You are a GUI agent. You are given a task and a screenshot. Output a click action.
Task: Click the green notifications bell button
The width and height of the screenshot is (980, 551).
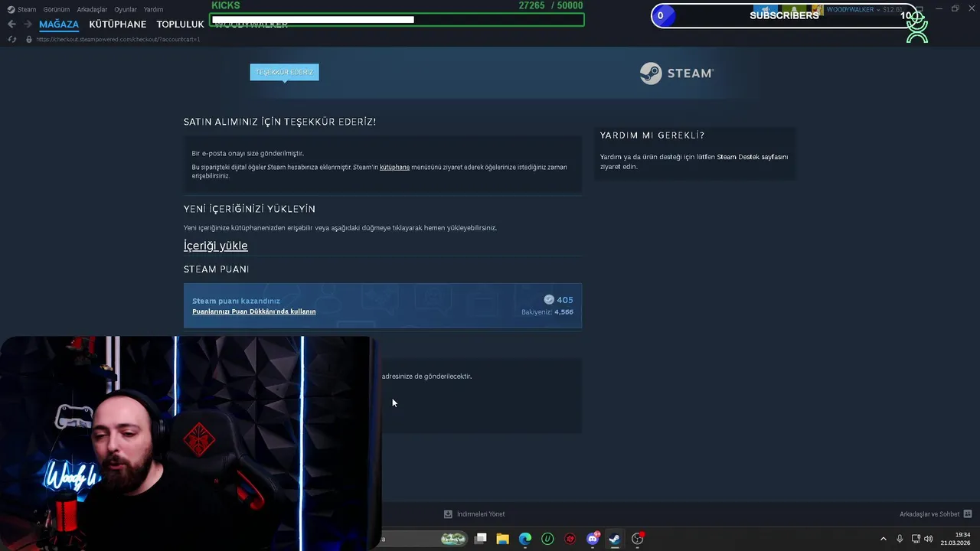click(x=794, y=10)
